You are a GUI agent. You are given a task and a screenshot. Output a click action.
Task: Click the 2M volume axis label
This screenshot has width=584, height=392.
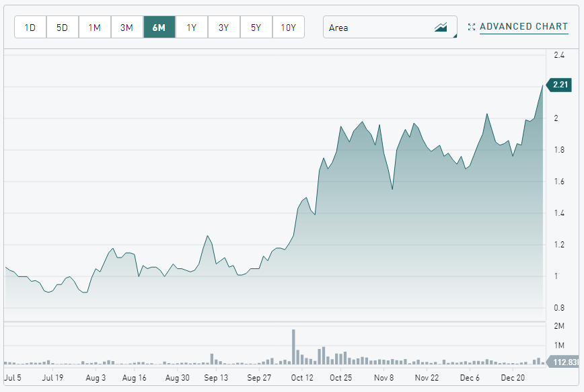pyautogui.click(x=559, y=326)
